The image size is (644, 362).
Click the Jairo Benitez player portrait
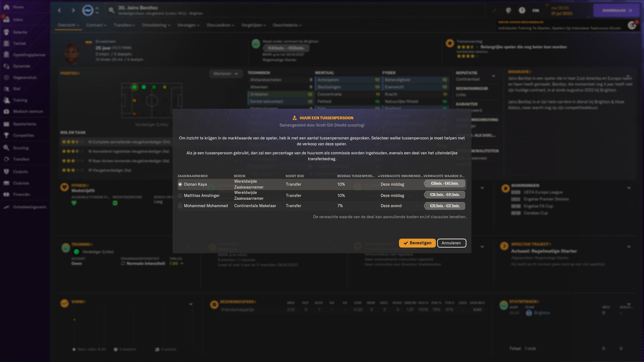(71, 53)
